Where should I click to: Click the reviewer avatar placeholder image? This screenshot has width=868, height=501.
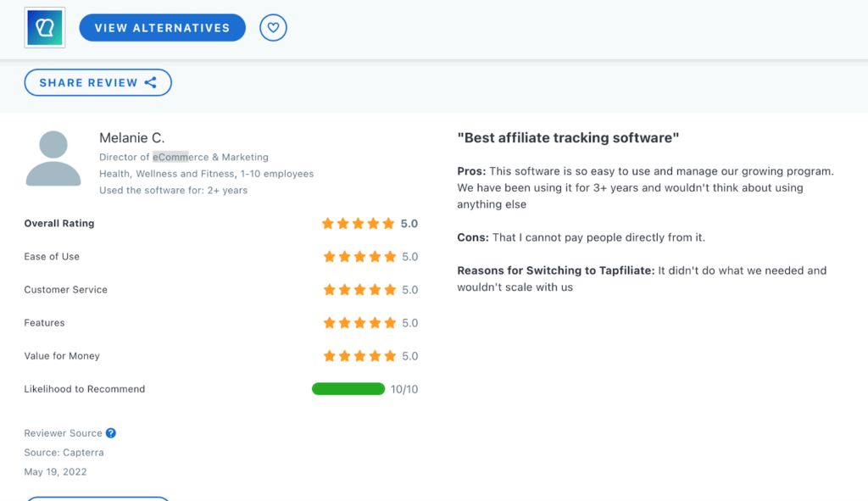click(x=53, y=158)
